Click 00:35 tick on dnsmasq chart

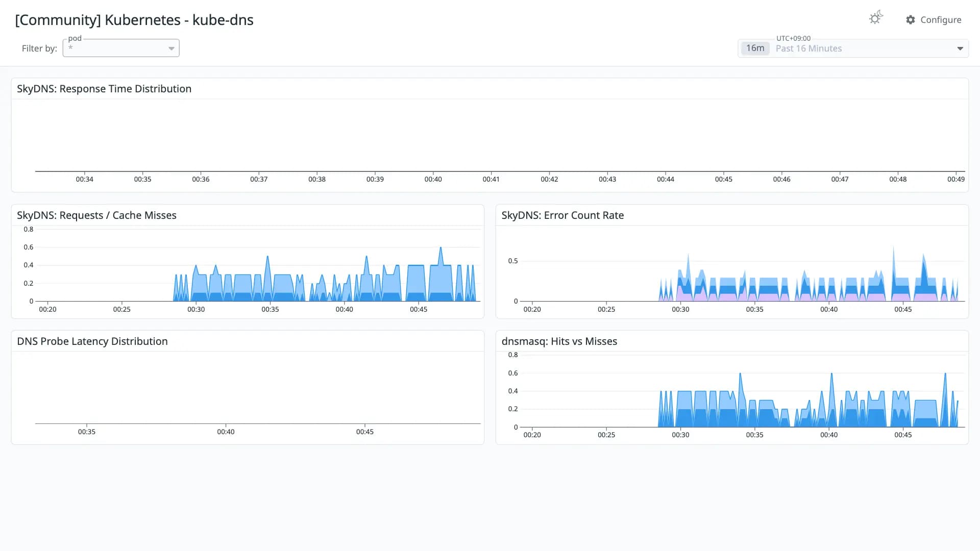coord(754,435)
